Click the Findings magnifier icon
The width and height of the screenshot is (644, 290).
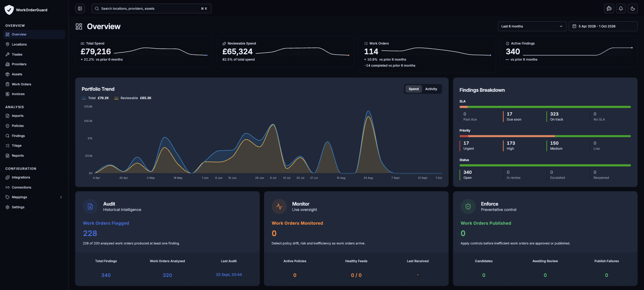[7, 136]
